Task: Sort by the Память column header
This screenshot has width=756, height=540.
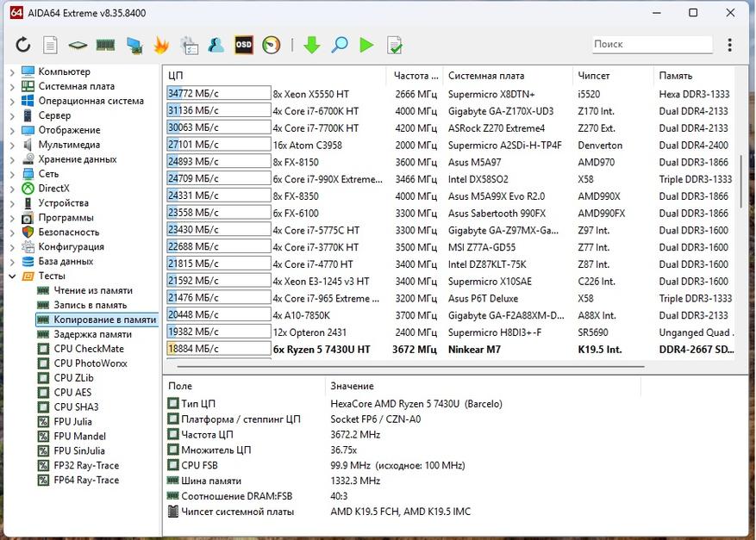Action: tap(694, 76)
